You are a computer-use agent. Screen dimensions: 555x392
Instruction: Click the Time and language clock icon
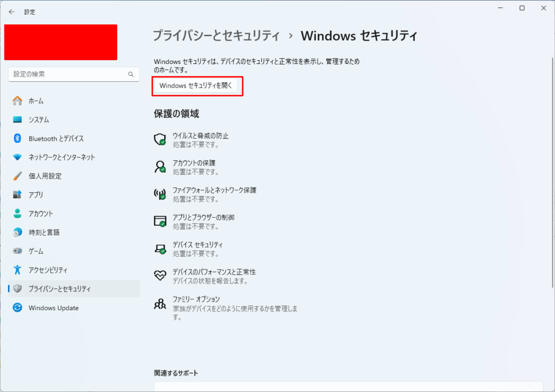17,232
